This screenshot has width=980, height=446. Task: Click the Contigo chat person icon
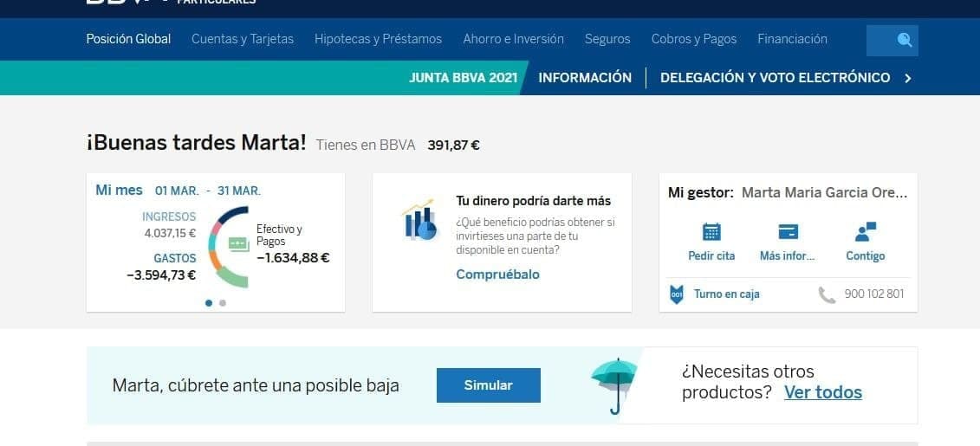pyautogui.click(x=865, y=231)
